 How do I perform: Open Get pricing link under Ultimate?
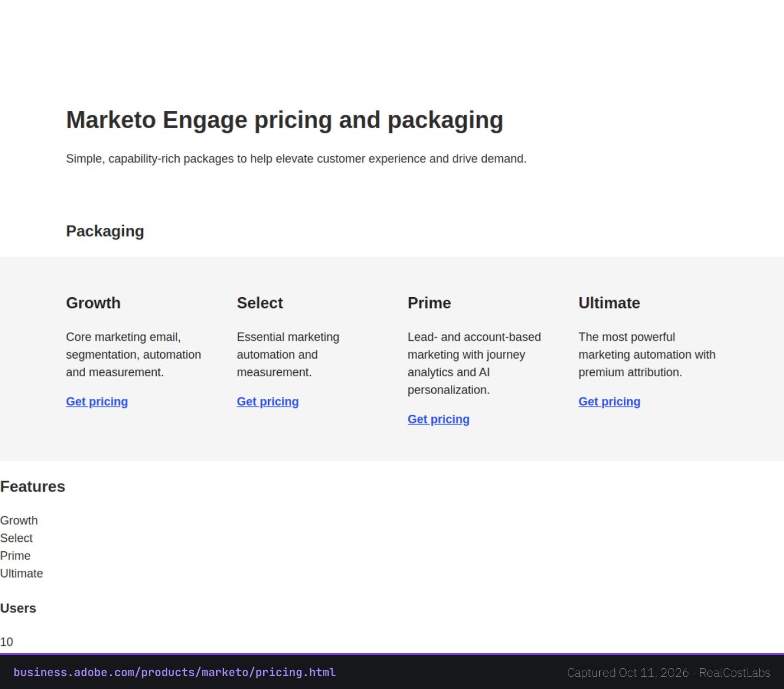click(609, 401)
